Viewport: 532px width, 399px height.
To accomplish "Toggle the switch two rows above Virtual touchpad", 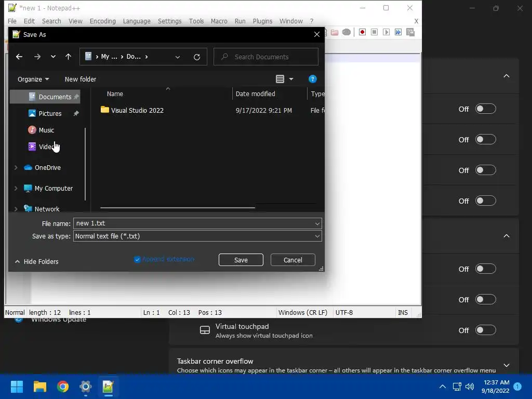I will tap(486, 269).
